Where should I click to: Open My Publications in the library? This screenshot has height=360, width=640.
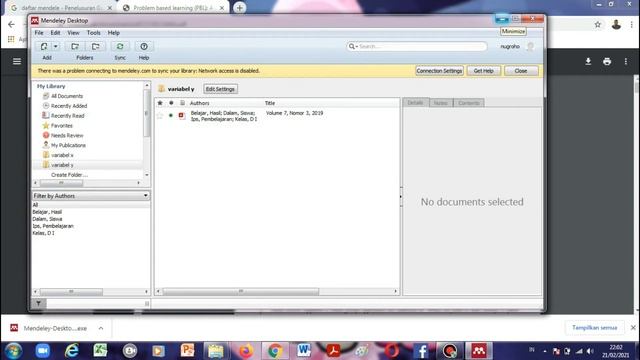[68, 145]
